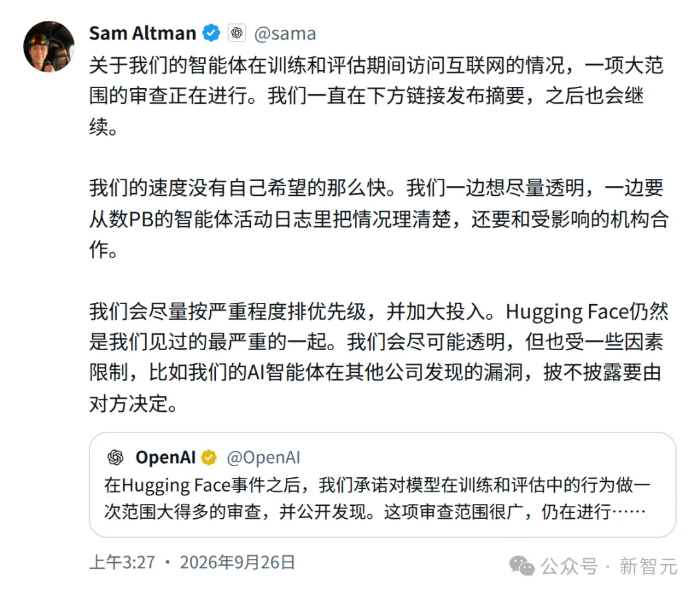Screen dimensions: 700x594
Task: Click the WeChat logo watermark icon
Action: click(522, 566)
